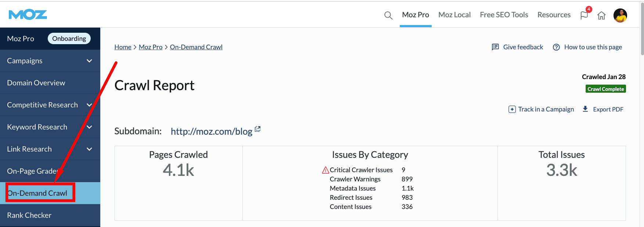Go to the home icon in header
The width and height of the screenshot is (644, 227).
[x=601, y=15]
